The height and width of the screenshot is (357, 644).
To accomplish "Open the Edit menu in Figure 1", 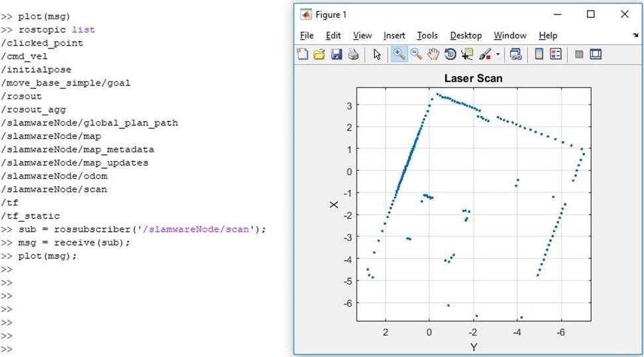I will coord(333,36).
